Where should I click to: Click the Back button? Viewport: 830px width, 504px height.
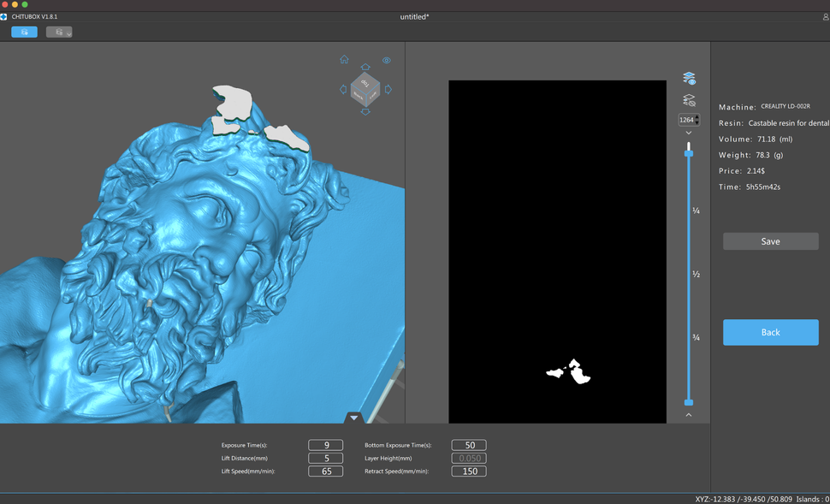pyautogui.click(x=770, y=332)
